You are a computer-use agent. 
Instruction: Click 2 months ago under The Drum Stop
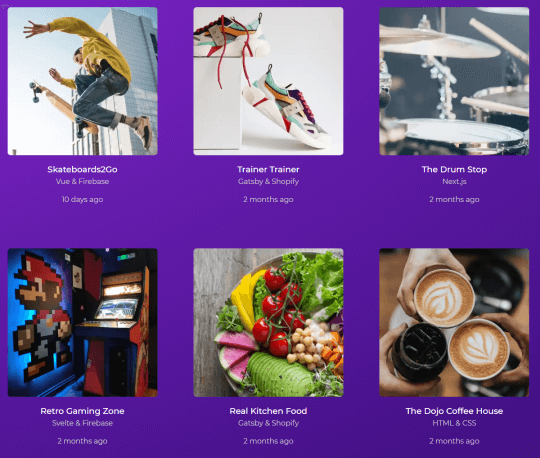coord(454,199)
